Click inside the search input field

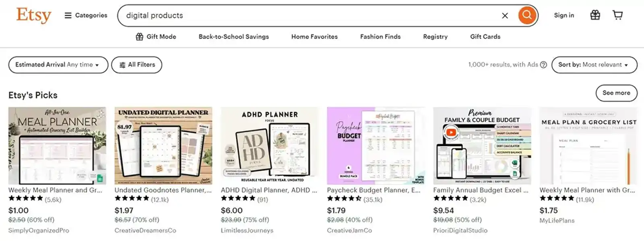point(282,16)
